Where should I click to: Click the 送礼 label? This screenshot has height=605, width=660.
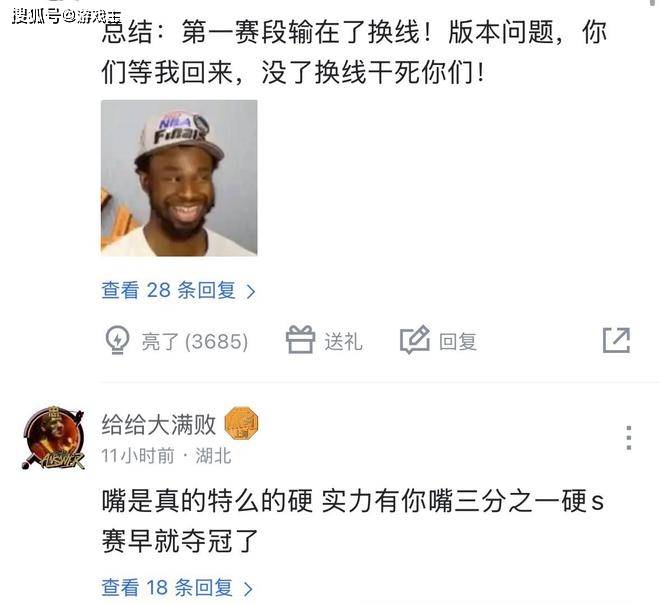tap(343, 341)
